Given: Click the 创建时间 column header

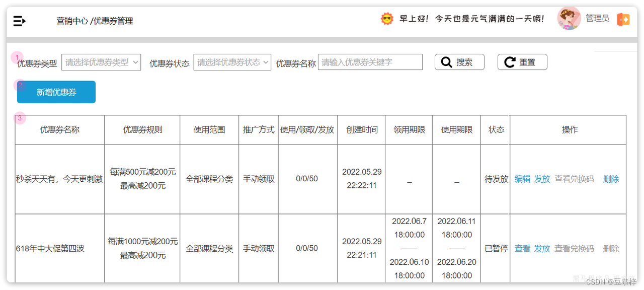Looking at the screenshot, I should 362,130.
